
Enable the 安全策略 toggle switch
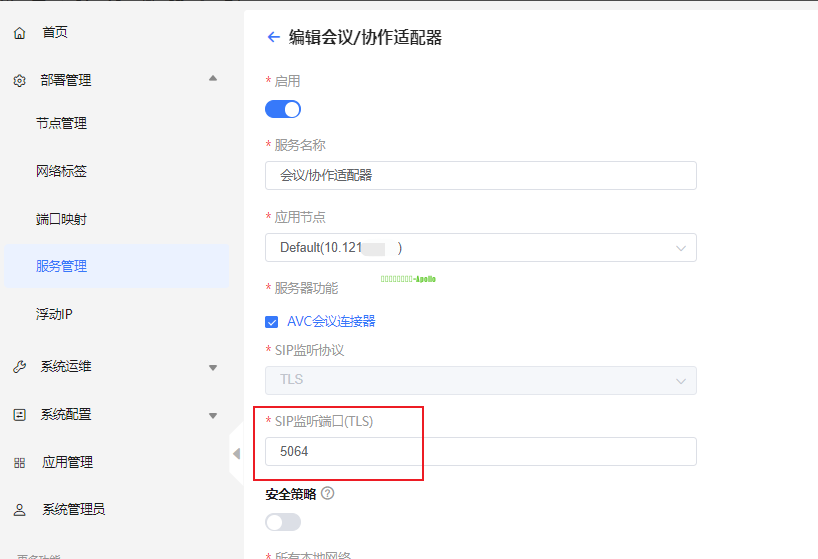283,522
